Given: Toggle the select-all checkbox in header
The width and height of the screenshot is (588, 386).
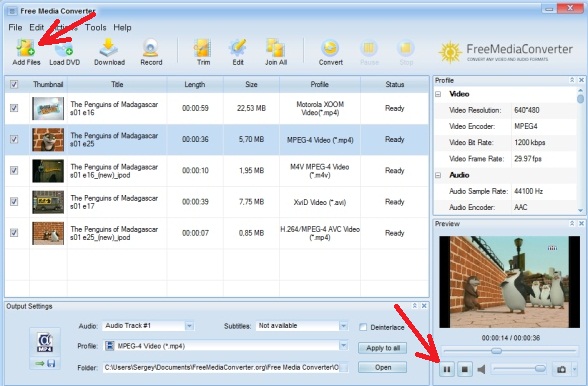Looking at the screenshot, I should [x=14, y=84].
